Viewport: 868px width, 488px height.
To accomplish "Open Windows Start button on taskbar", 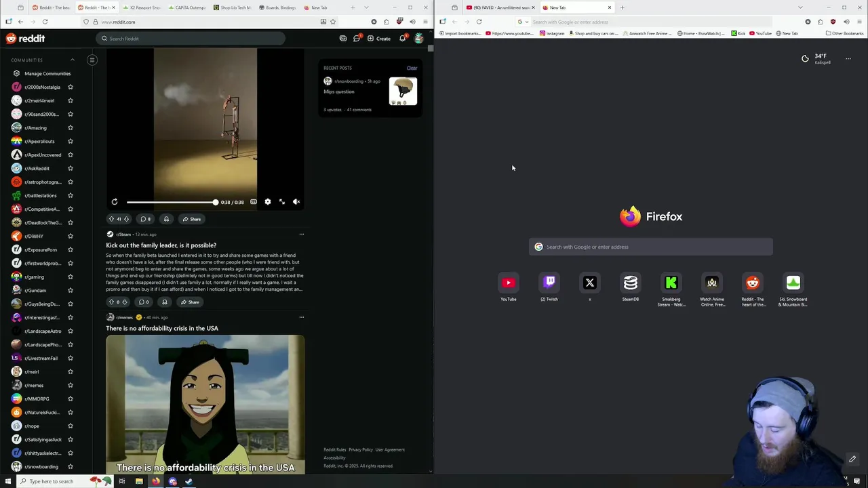I will 9,481.
